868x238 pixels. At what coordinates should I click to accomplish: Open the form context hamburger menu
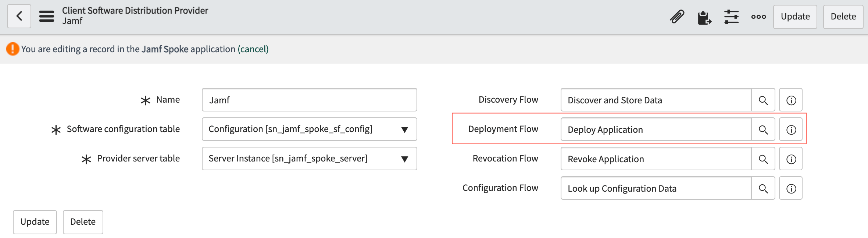[47, 16]
